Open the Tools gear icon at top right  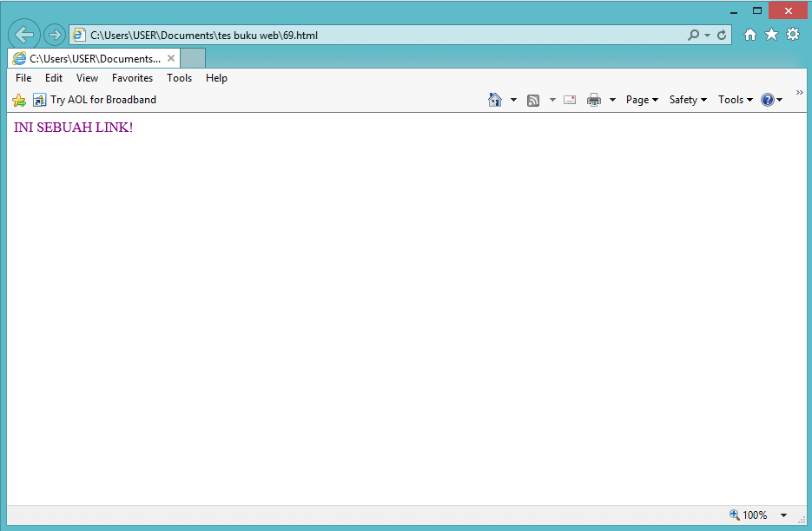click(793, 35)
